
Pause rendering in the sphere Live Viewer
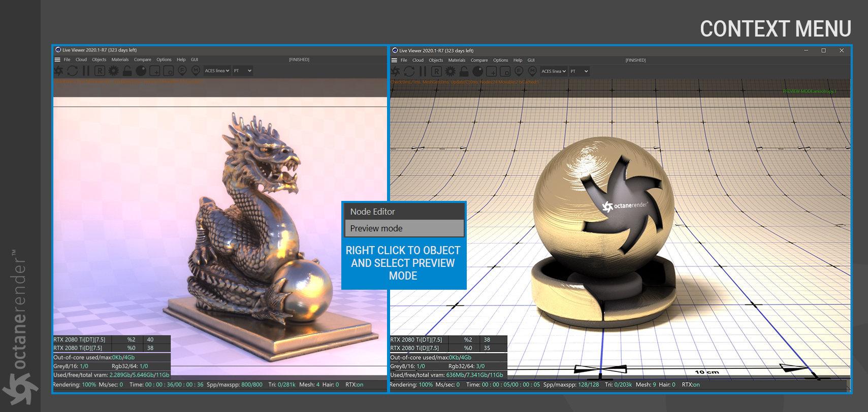point(423,72)
